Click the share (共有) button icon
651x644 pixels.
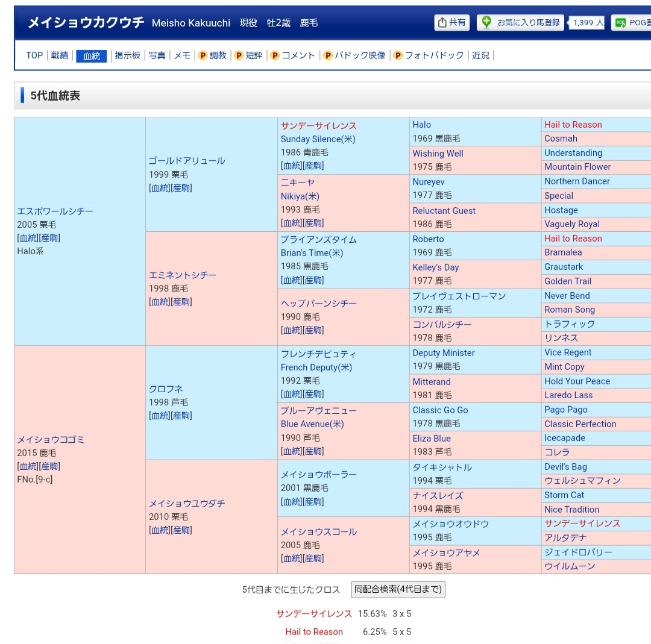(442, 23)
